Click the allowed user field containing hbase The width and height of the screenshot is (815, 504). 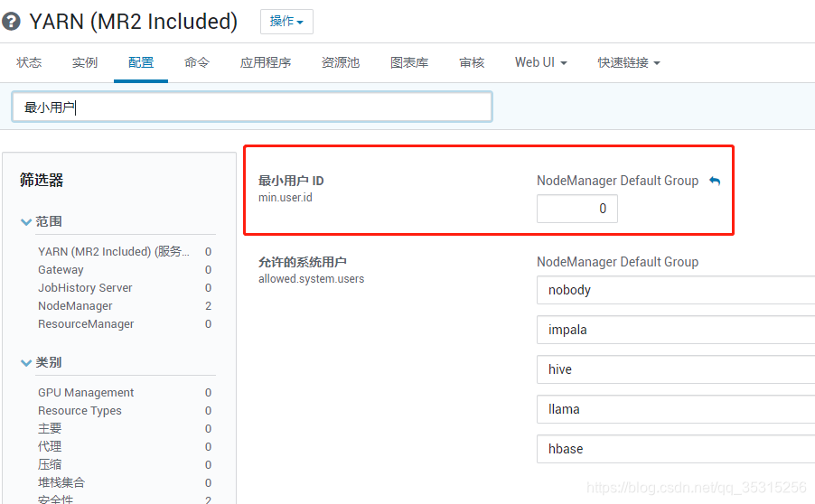click(x=676, y=449)
